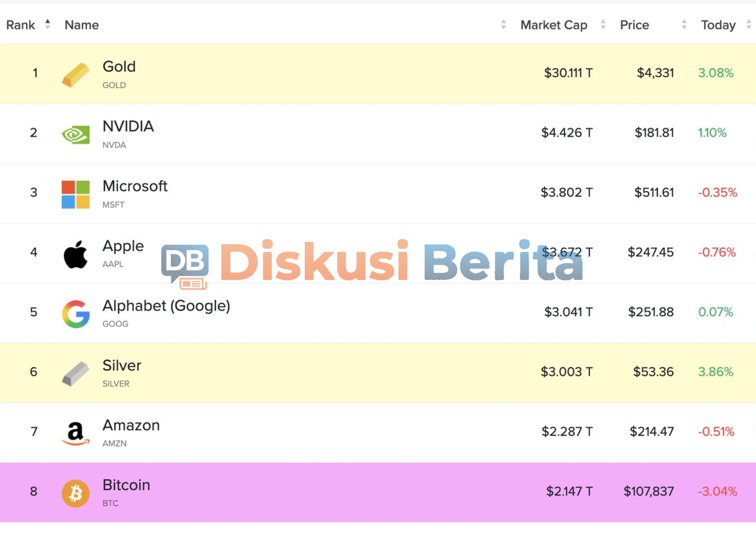Viewport: 756px width, 534px height.
Task: Open the Bitcoin name link
Action: [x=126, y=485]
